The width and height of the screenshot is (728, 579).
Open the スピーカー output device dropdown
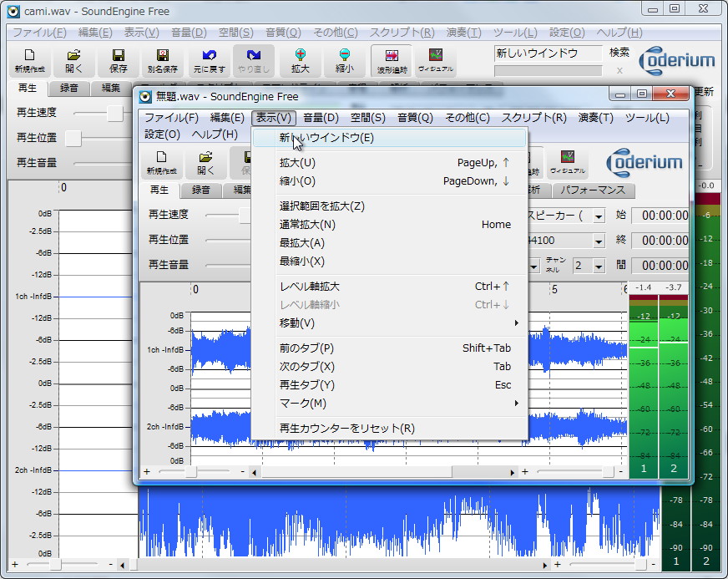coord(598,217)
